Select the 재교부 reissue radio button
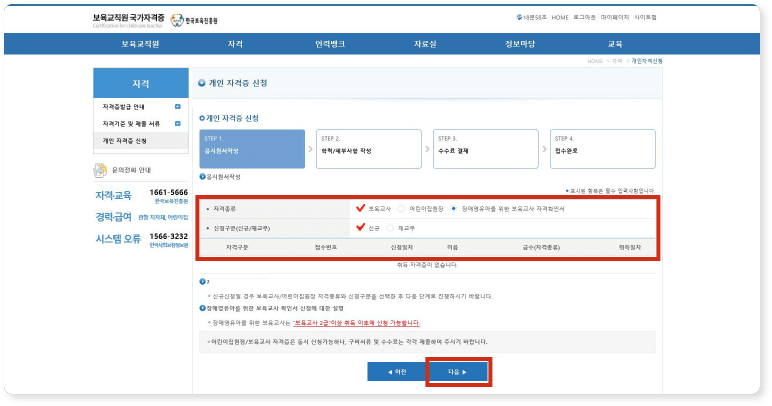 [x=390, y=228]
